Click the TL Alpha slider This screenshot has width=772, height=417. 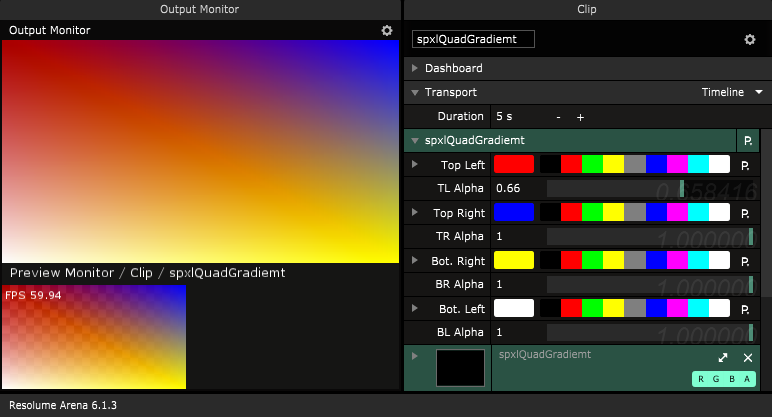(649, 188)
